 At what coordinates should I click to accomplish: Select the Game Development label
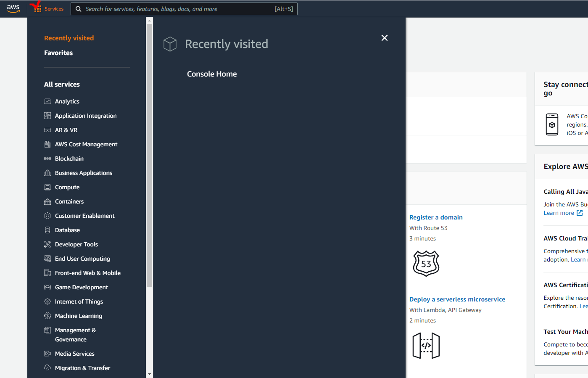click(82, 287)
